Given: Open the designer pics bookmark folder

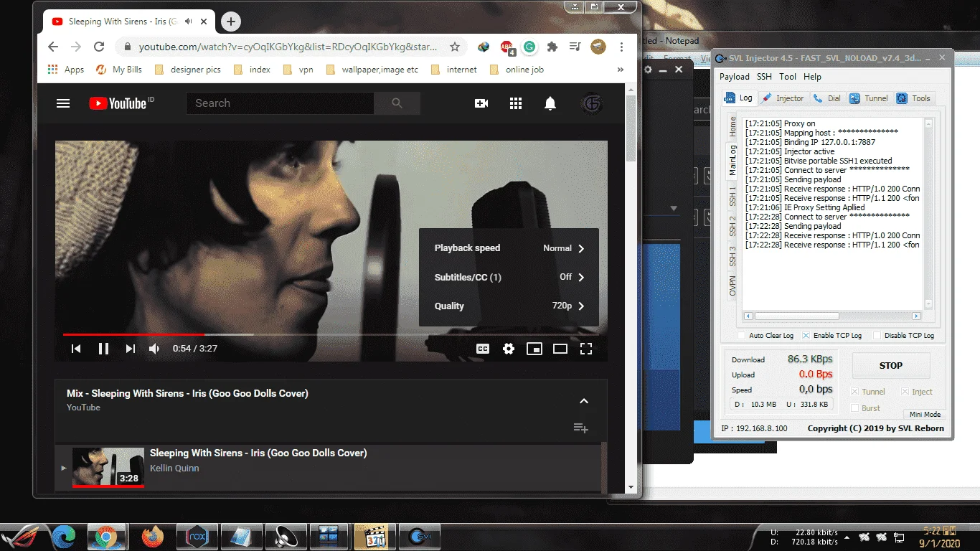Looking at the screenshot, I should click(187, 70).
